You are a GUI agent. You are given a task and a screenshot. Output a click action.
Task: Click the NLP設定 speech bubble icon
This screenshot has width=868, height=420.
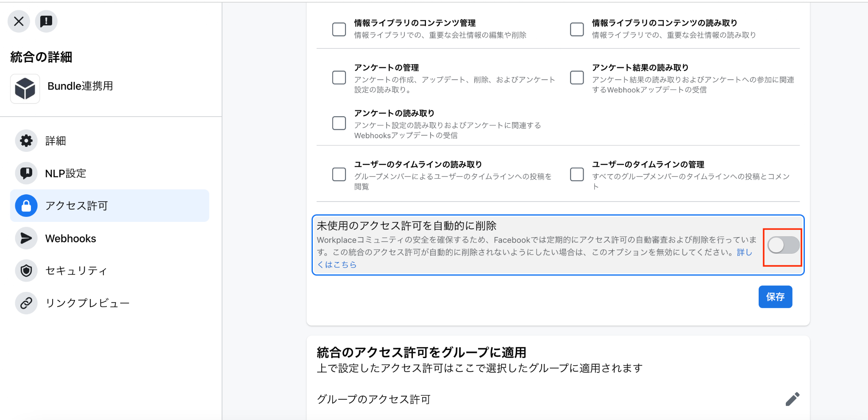tap(26, 173)
